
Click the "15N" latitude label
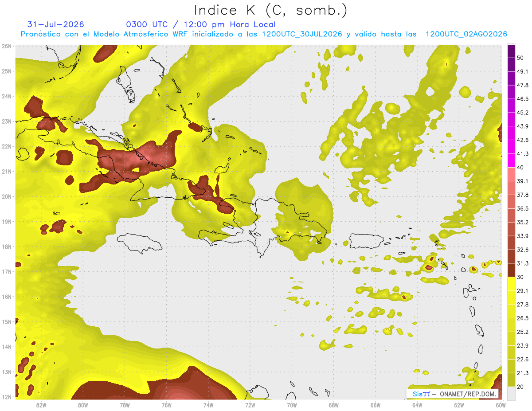[x=6, y=321]
